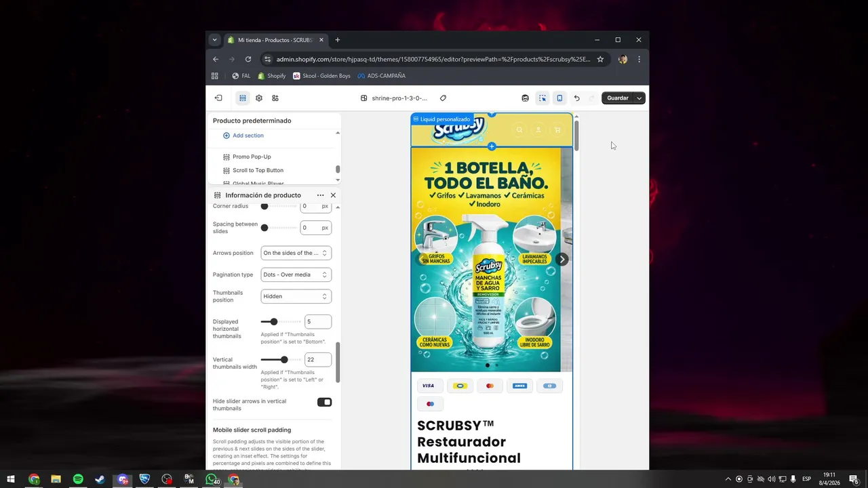Click the tag icon beside theme name
868x488 pixels.
443,98
